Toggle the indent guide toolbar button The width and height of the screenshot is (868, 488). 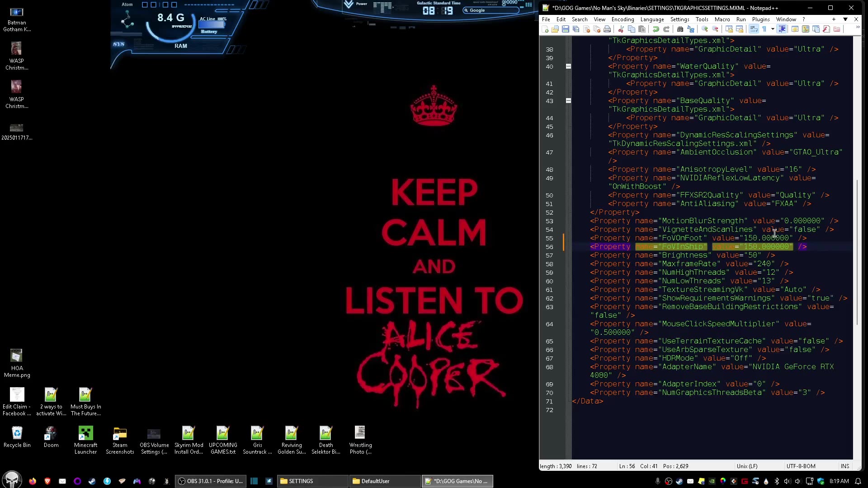[x=782, y=29]
